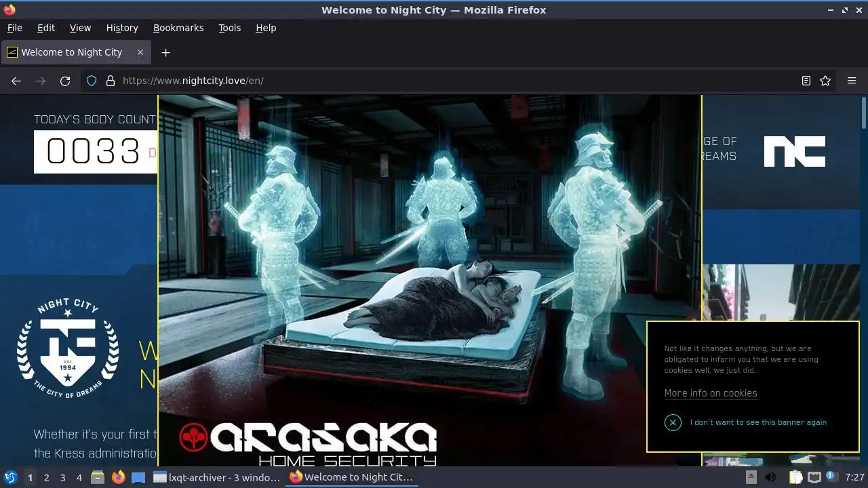Open the Help menu
The width and height of the screenshot is (868, 488).
(x=266, y=28)
